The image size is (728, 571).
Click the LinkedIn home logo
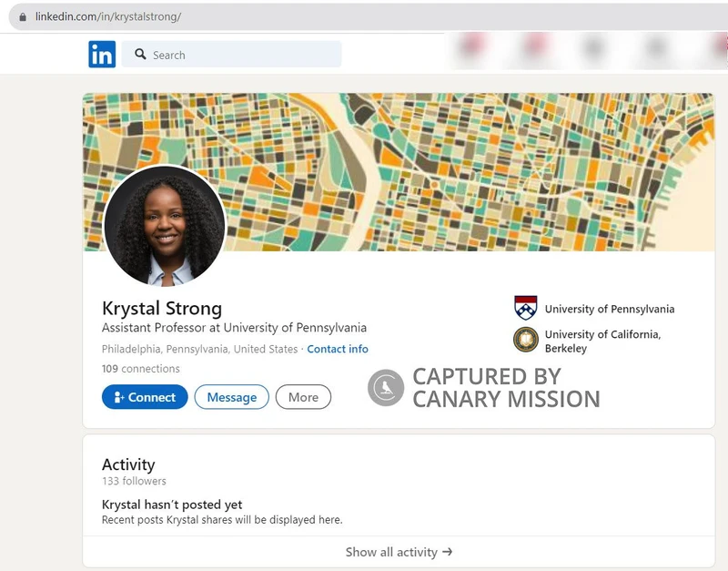click(x=101, y=55)
